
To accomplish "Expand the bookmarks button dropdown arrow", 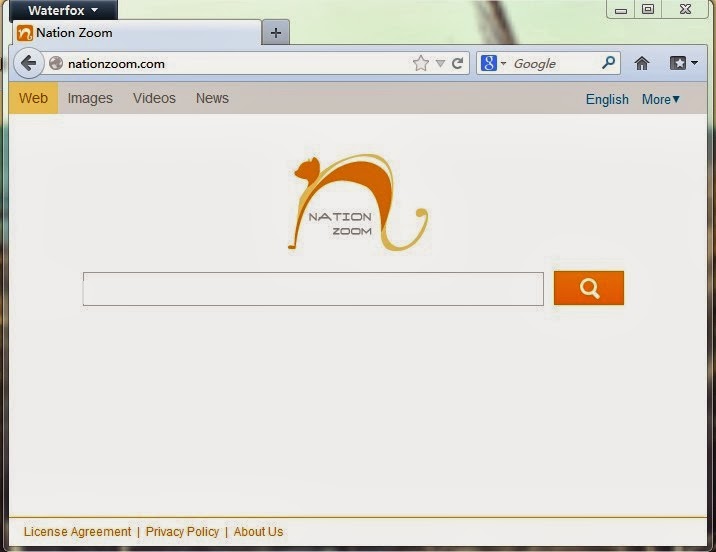I will pos(695,63).
